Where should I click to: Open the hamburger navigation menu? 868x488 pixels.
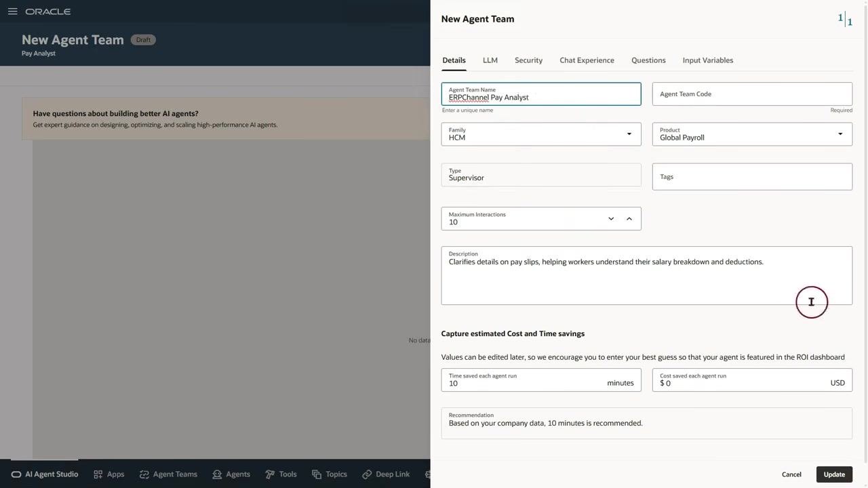[x=12, y=12]
